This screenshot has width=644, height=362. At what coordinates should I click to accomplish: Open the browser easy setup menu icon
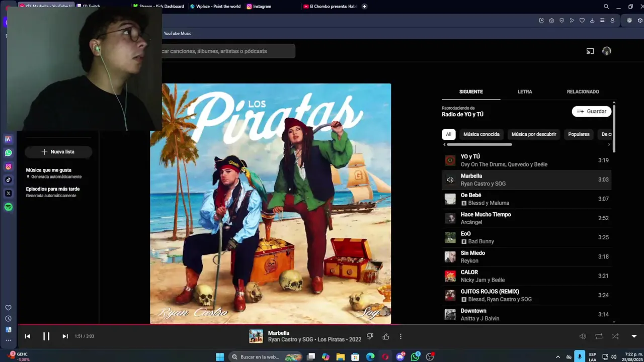click(602, 21)
